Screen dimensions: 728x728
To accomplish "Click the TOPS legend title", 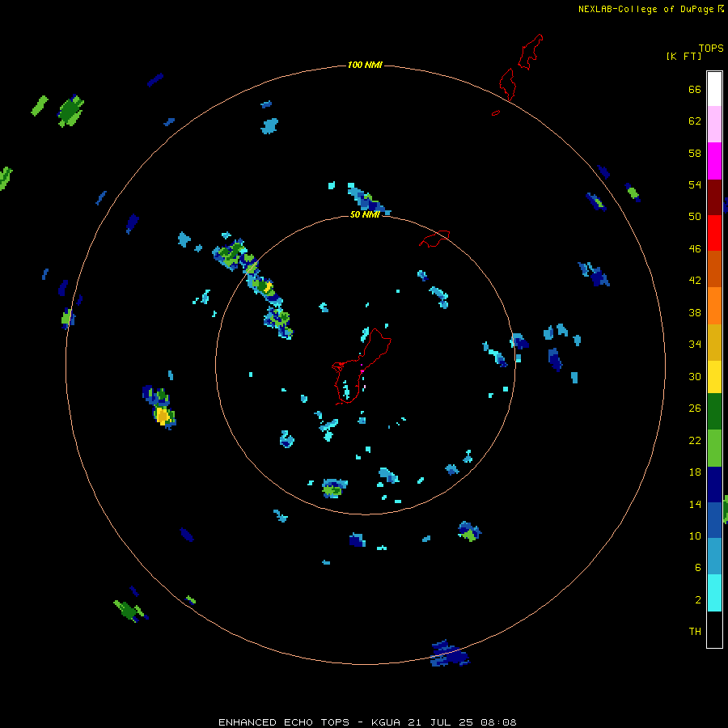I will [x=711, y=49].
